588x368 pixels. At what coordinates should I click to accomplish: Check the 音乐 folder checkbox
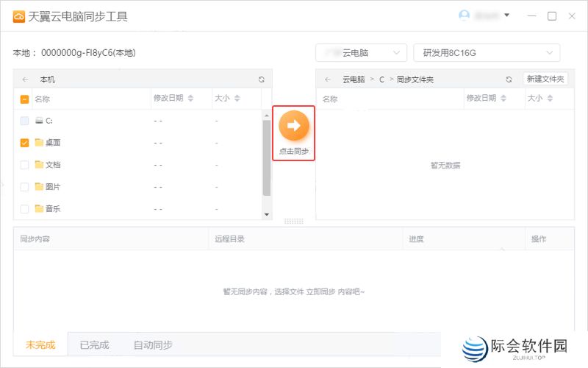(x=24, y=209)
